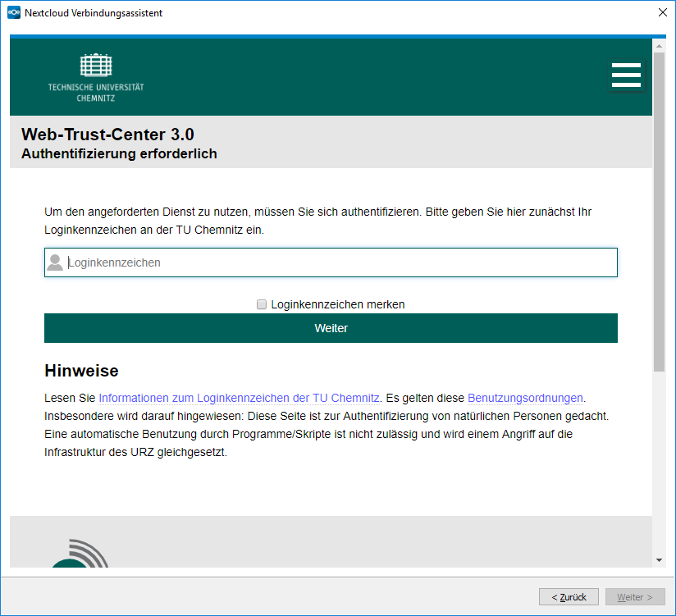Click the 'Loginkennzeichen merken' label text
The image size is (676, 616).
pos(337,304)
